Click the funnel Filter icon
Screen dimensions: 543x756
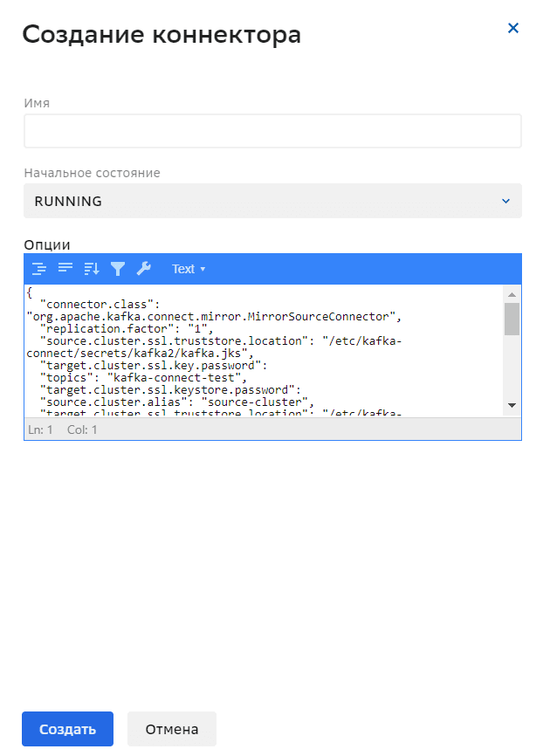click(118, 269)
